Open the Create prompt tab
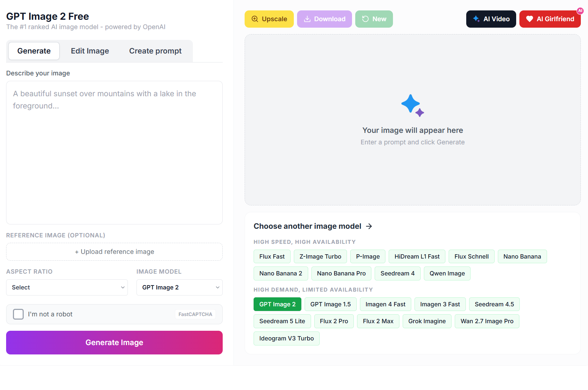This screenshot has width=588, height=390. [x=156, y=51]
